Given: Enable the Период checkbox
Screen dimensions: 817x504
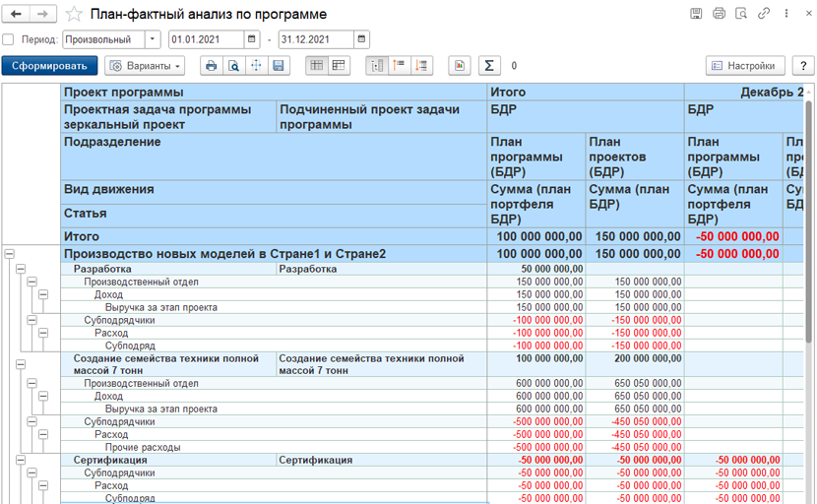Looking at the screenshot, I should (8, 39).
